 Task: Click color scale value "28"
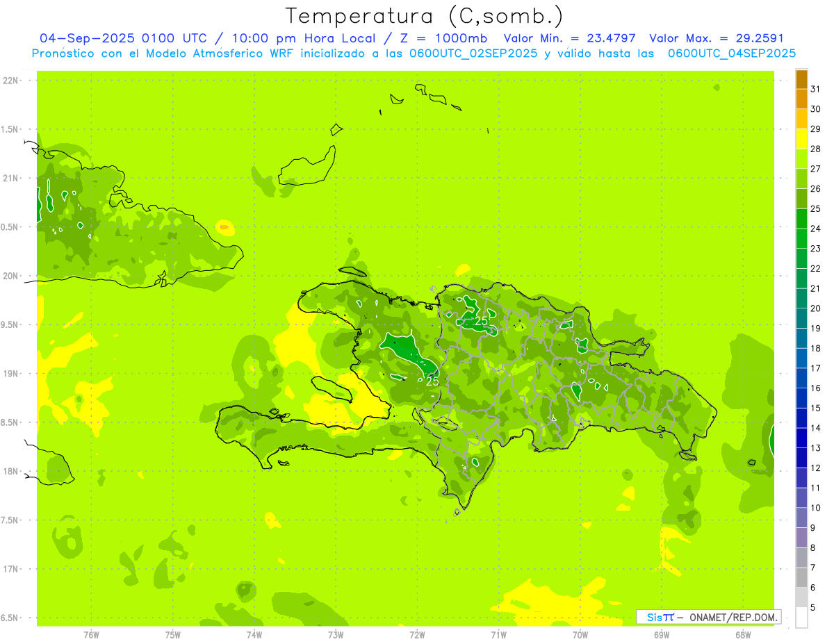[816, 149]
